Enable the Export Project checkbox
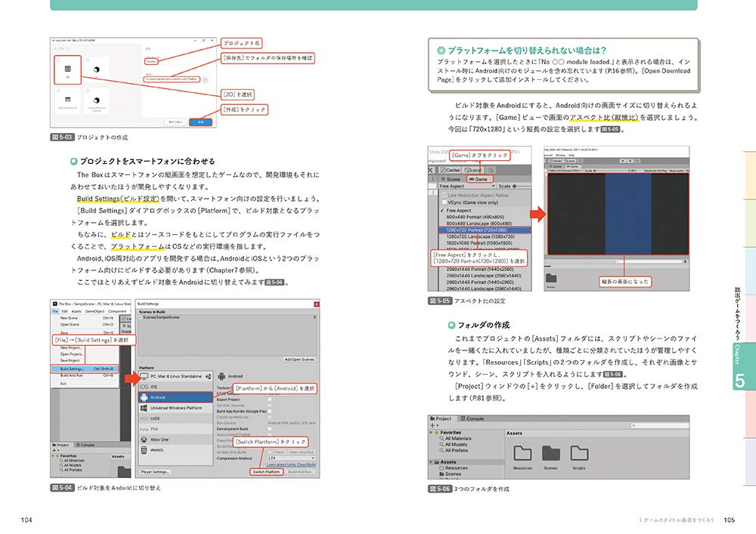This screenshot has height=534, width=756. click(270, 399)
